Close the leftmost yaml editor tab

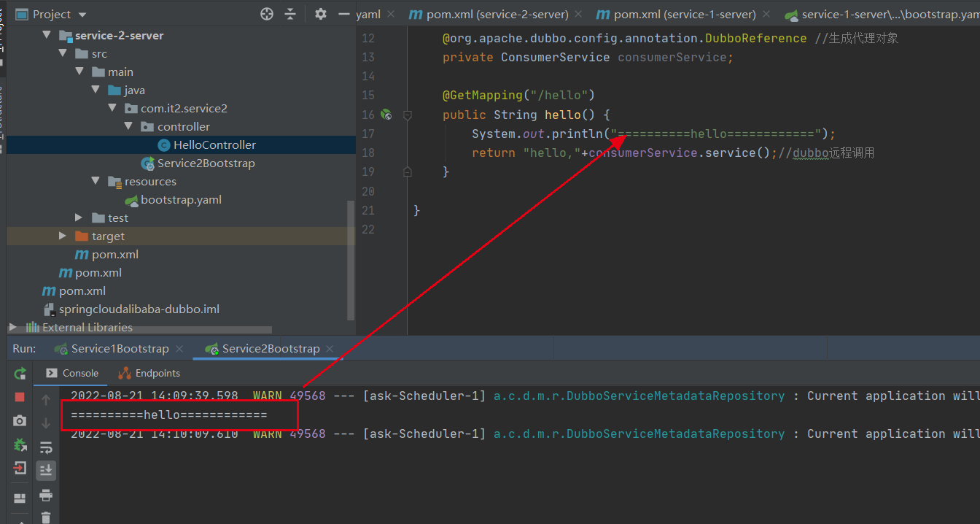390,14
